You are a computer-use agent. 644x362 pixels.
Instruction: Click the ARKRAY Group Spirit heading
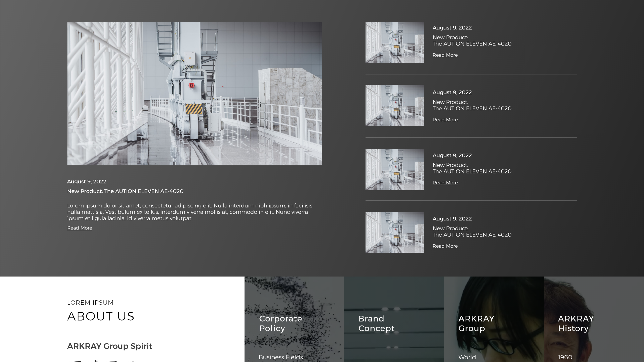(x=109, y=346)
